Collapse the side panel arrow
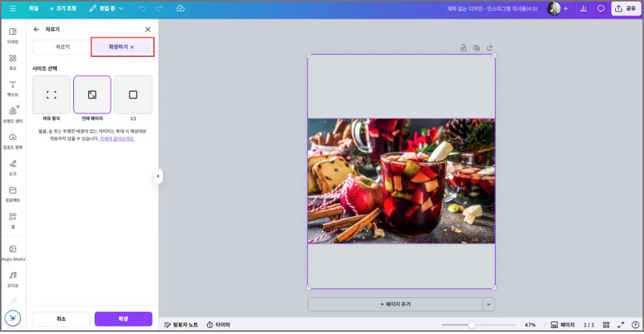 [158, 176]
